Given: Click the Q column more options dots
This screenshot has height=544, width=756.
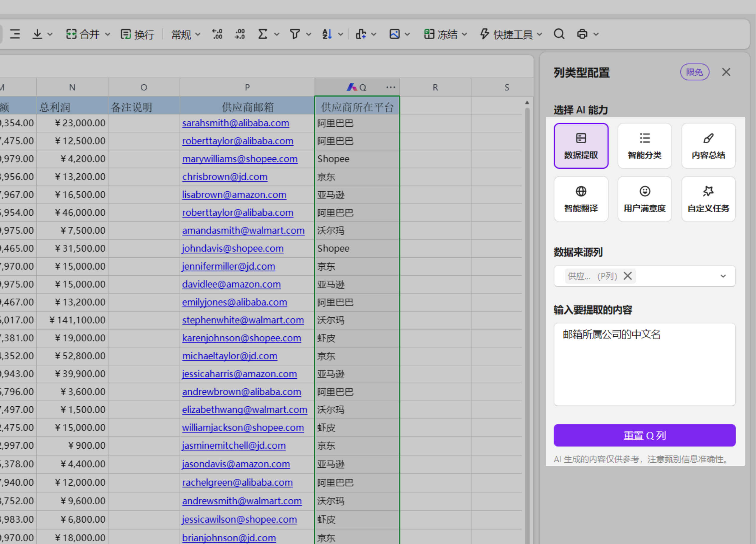Looking at the screenshot, I should tap(391, 87).
